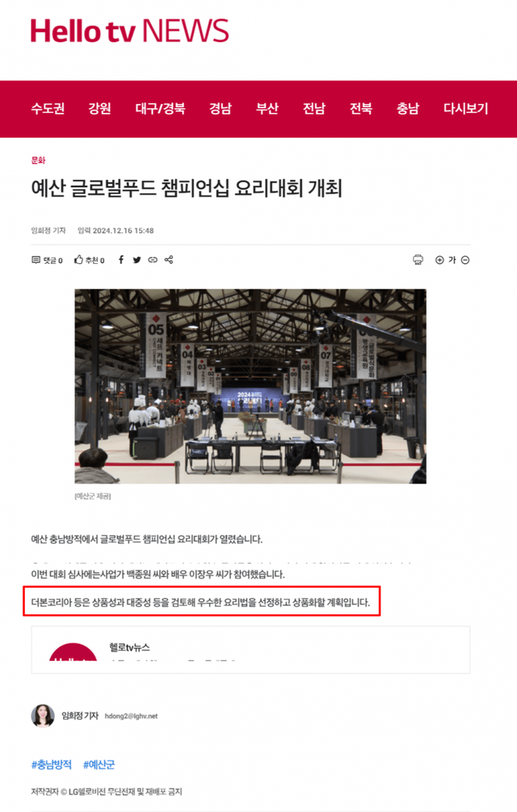Select the 강원 region menu
Viewport: 517px width, 812px height.
pyautogui.click(x=99, y=109)
